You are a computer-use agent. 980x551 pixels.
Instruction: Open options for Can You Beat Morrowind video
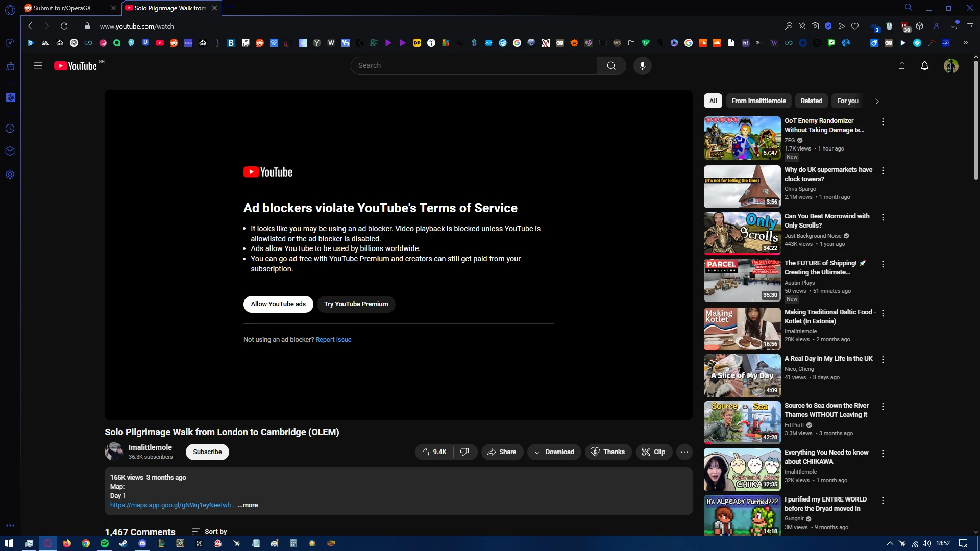[883, 217]
